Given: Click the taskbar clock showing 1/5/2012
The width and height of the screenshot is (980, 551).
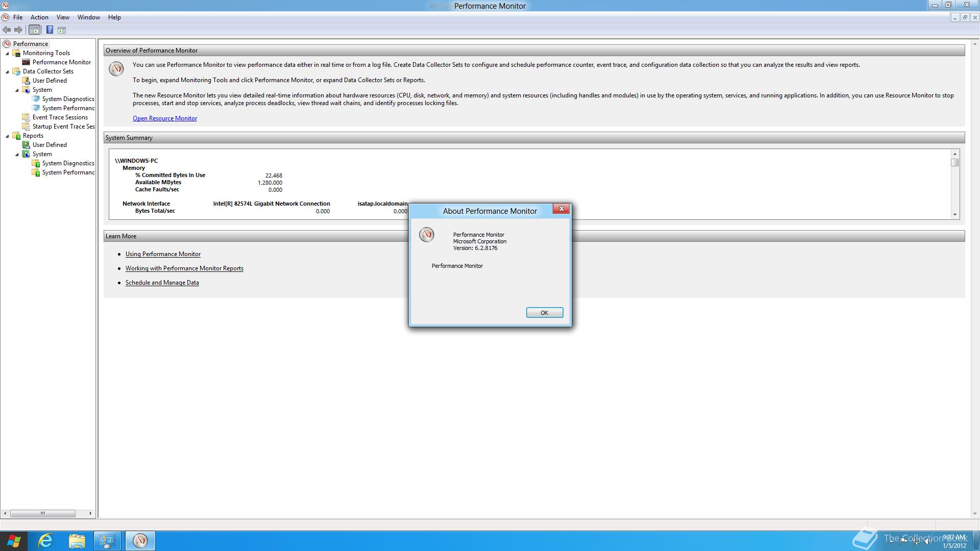Looking at the screenshot, I should (x=954, y=541).
